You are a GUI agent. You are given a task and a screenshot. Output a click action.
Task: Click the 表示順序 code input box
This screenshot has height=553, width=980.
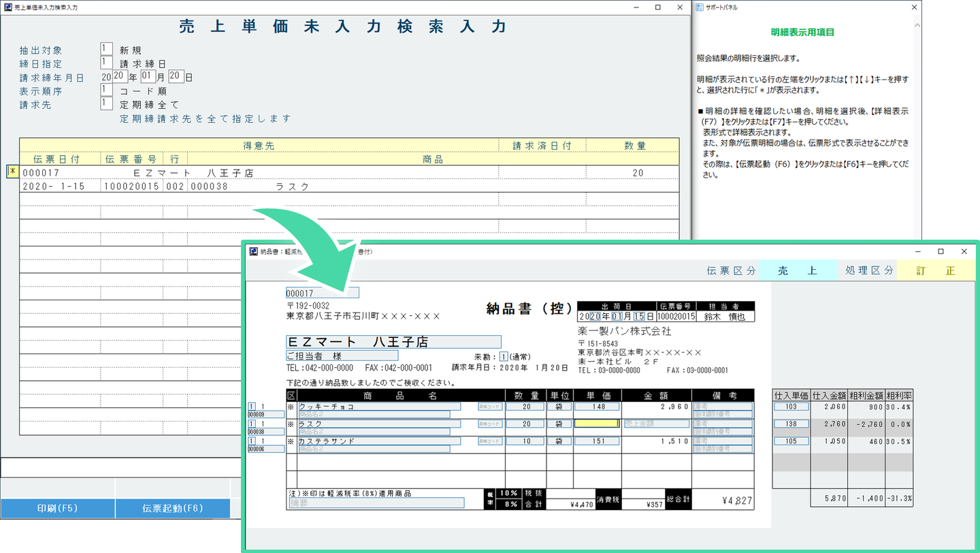pos(106,90)
